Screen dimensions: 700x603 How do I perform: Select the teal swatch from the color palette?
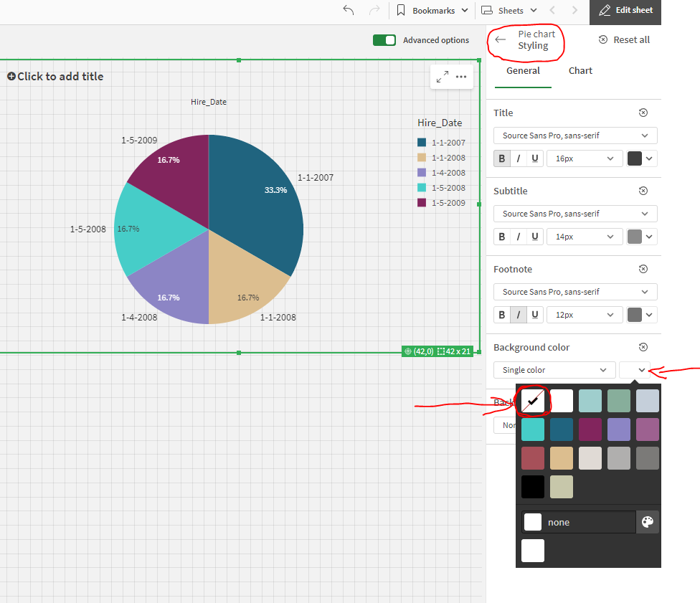point(532,429)
